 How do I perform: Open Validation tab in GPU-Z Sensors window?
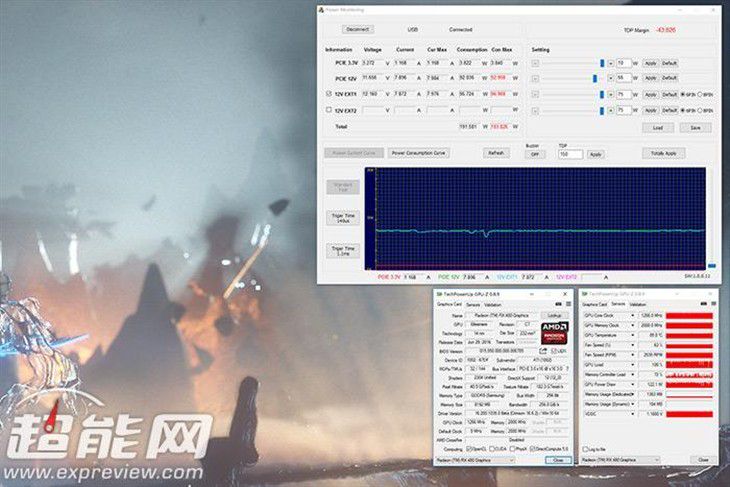(638, 304)
